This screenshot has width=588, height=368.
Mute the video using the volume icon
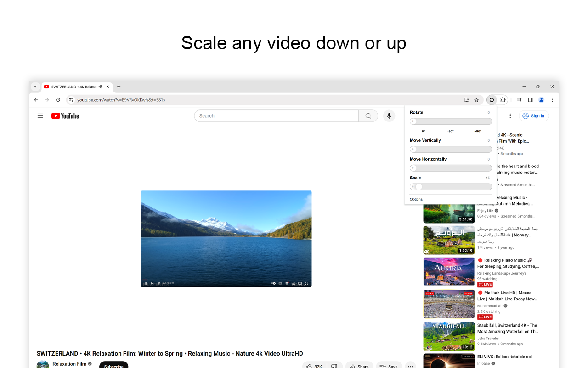click(158, 283)
